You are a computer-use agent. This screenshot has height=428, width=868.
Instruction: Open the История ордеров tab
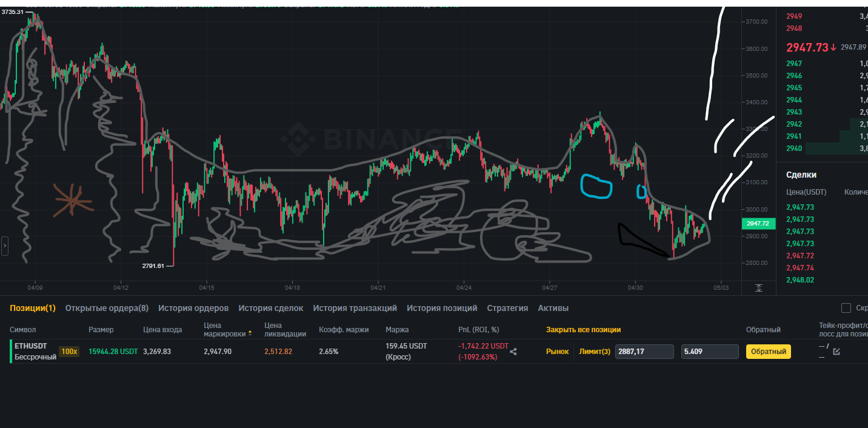coord(193,308)
